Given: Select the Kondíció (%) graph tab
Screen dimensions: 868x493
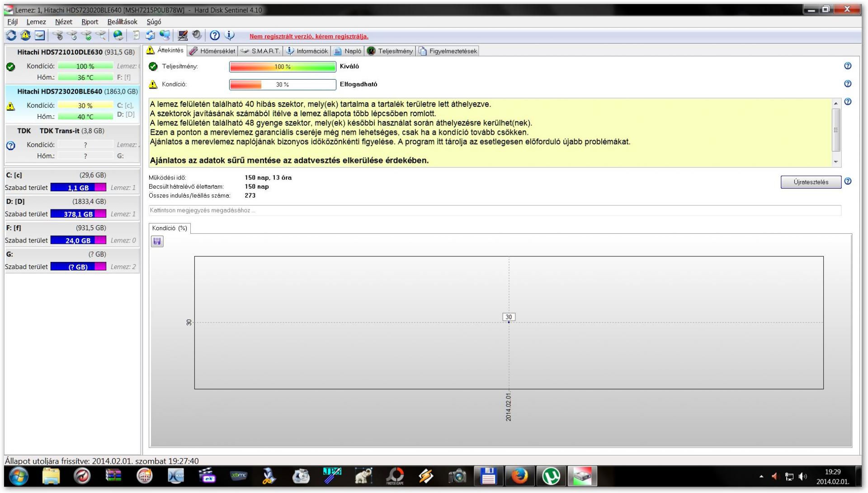Looking at the screenshot, I should (x=170, y=228).
